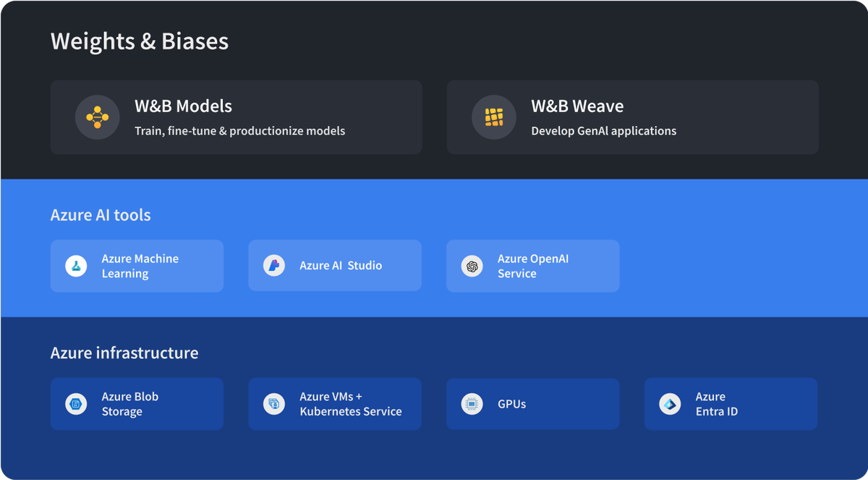Click the Azure AI Studio logo icon
This screenshot has width=868, height=480.
point(274,266)
